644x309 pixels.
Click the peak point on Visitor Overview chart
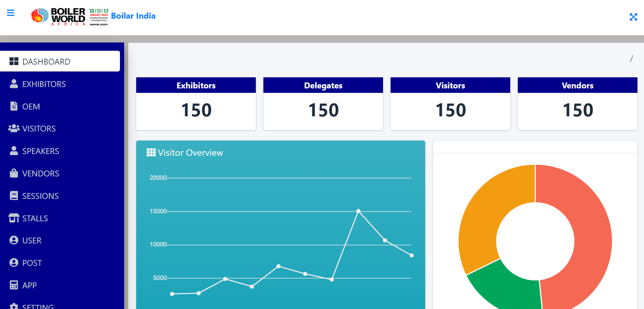click(x=358, y=211)
